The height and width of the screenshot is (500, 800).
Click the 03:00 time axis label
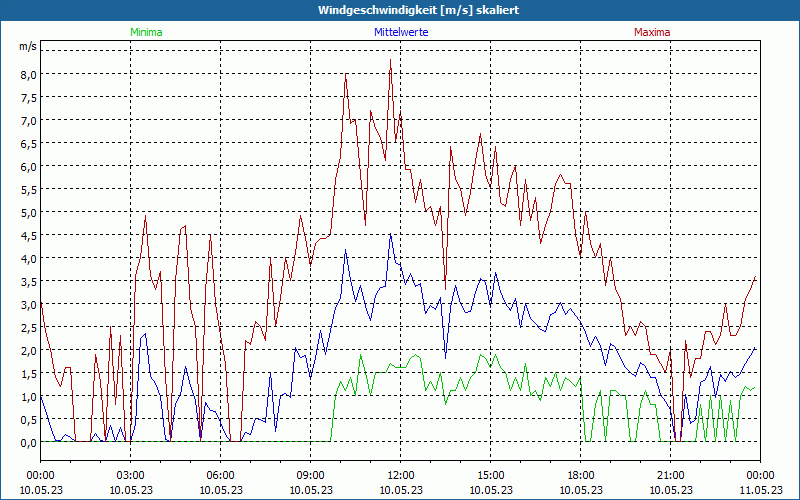pyautogui.click(x=131, y=475)
